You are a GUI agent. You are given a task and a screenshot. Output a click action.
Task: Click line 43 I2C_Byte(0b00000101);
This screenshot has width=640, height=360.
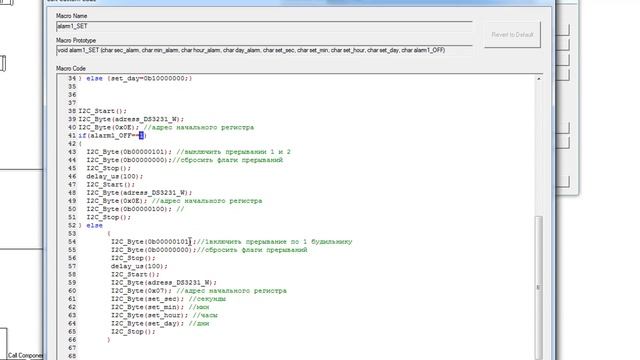[129, 152]
